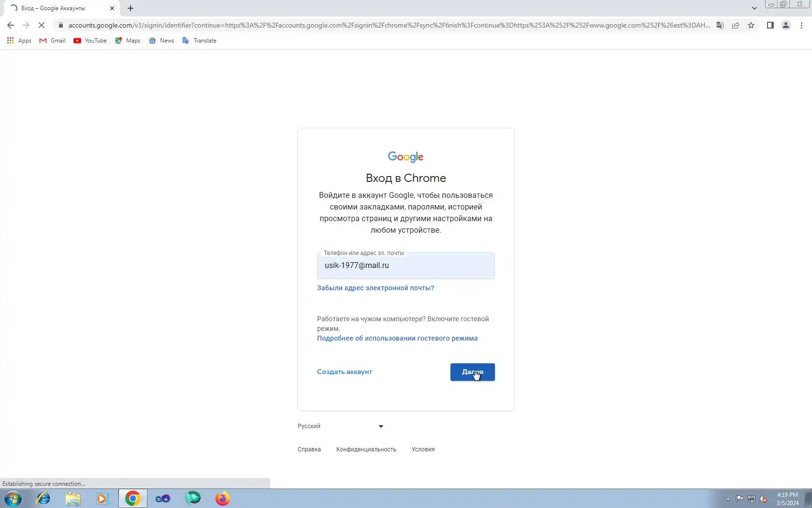Select the Вход – Google Аккаунты tab
The height and width of the screenshot is (508, 812).
pyautogui.click(x=62, y=8)
